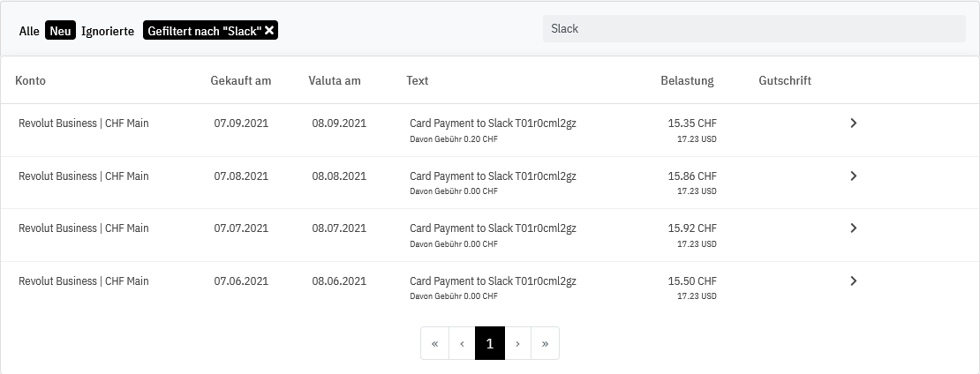
Task: Open the 15.35 CHF Slack payment row
Action: click(493, 123)
